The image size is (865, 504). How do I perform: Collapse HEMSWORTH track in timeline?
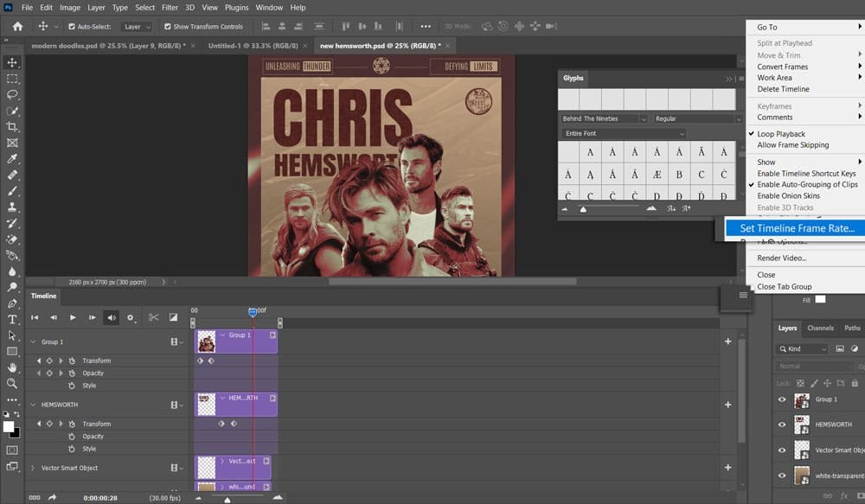click(x=33, y=405)
